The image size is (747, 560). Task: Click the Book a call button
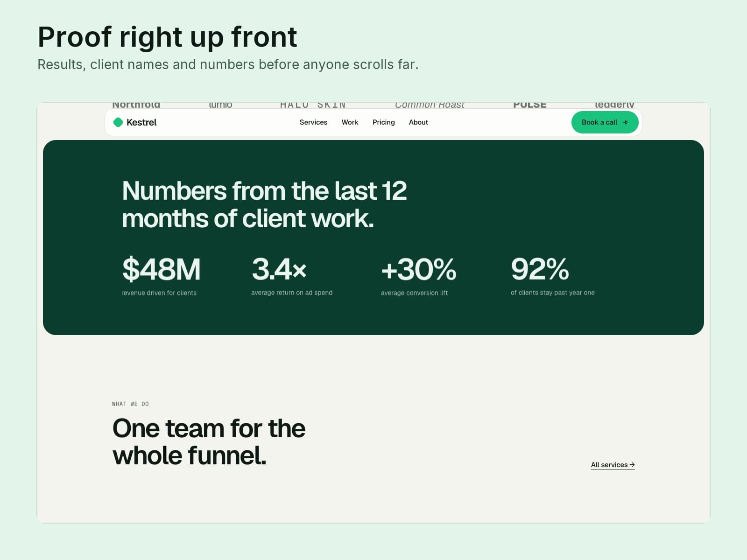click(x=605, y=122)
